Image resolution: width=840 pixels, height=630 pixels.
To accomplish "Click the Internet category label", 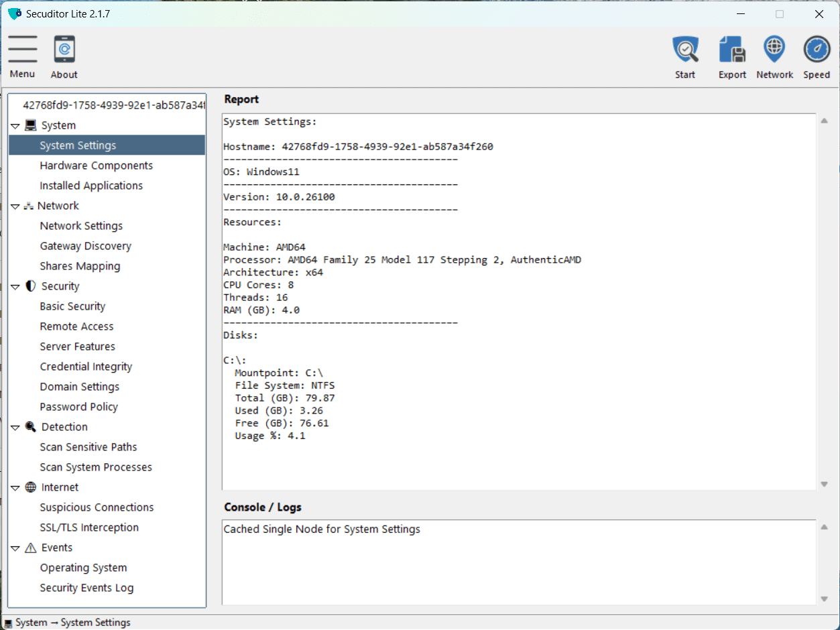I will click(x=60, y=487).
